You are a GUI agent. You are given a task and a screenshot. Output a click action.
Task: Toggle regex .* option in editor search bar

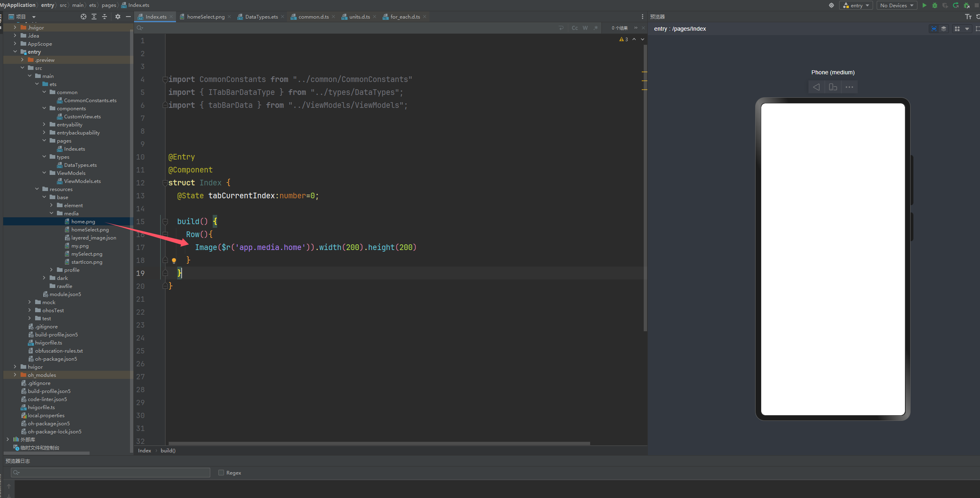click(x=596, y=28)
